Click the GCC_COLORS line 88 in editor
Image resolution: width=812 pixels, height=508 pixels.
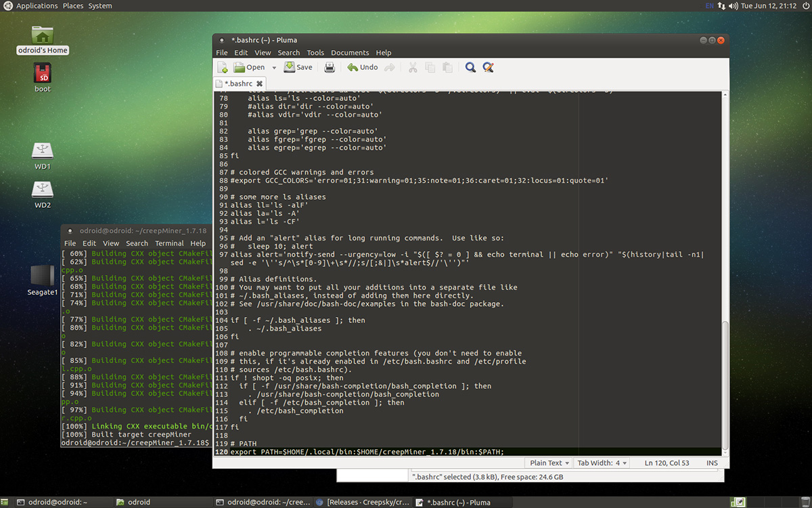pos(420,181)
